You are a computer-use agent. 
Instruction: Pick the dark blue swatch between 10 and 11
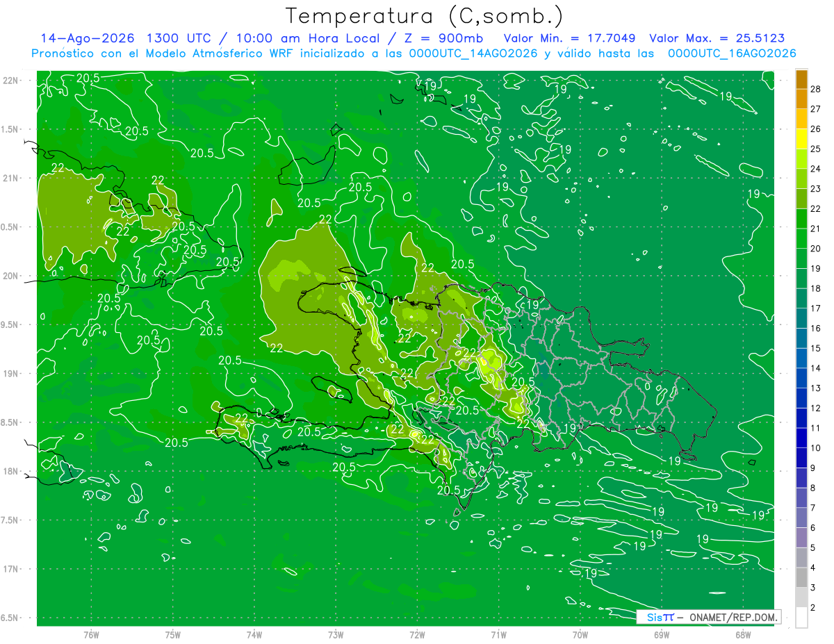click(801, 438)
